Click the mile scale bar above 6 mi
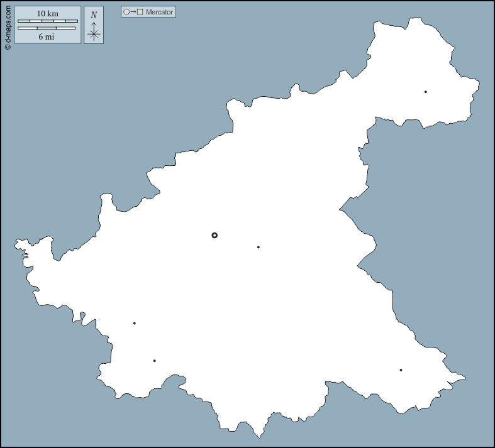 [x=47, y=28]
